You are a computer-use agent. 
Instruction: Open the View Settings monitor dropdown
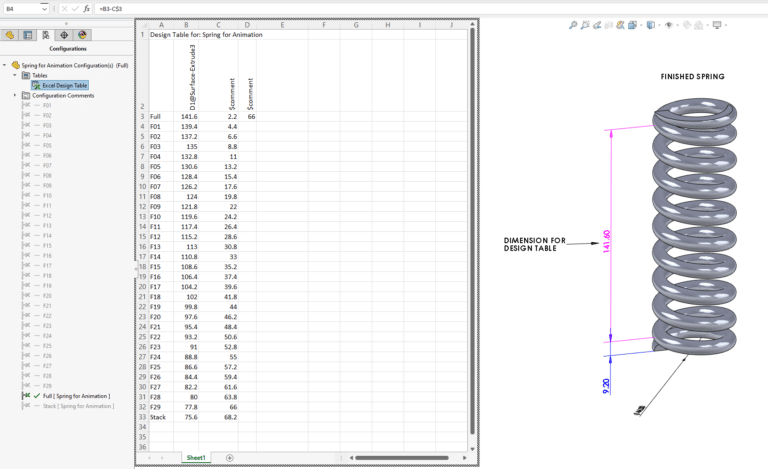point(716,25)
